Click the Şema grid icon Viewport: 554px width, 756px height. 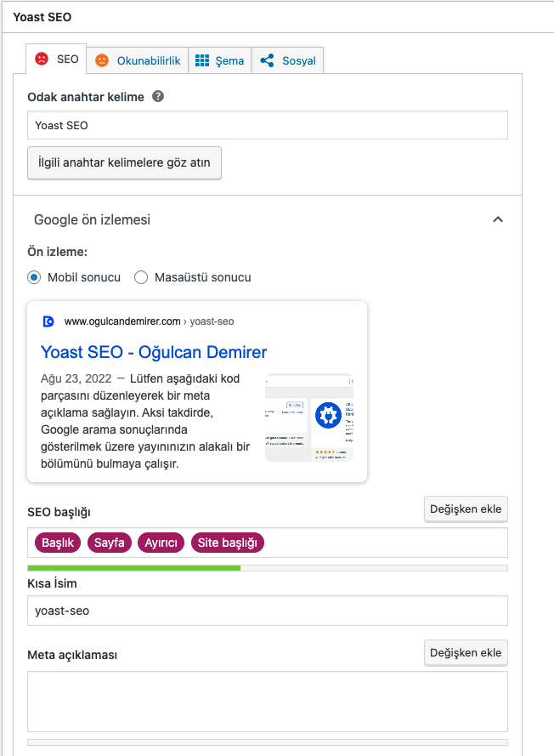tap(202, 60)
